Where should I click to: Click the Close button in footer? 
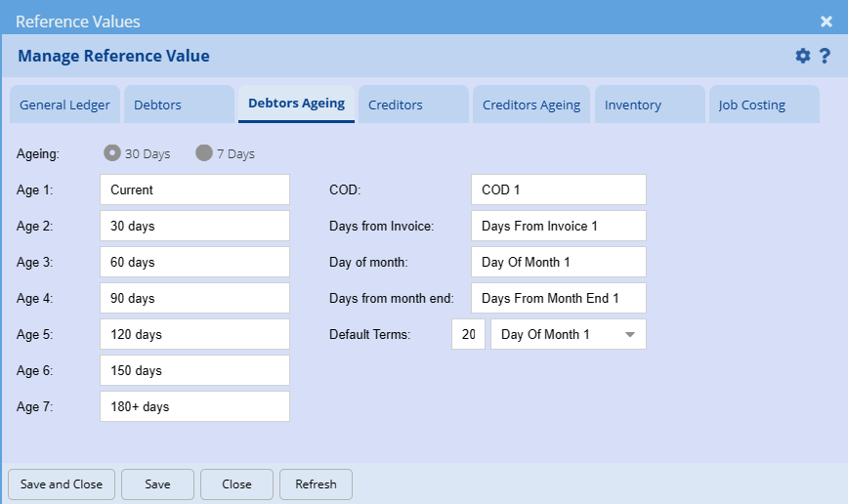pos(236,483)
